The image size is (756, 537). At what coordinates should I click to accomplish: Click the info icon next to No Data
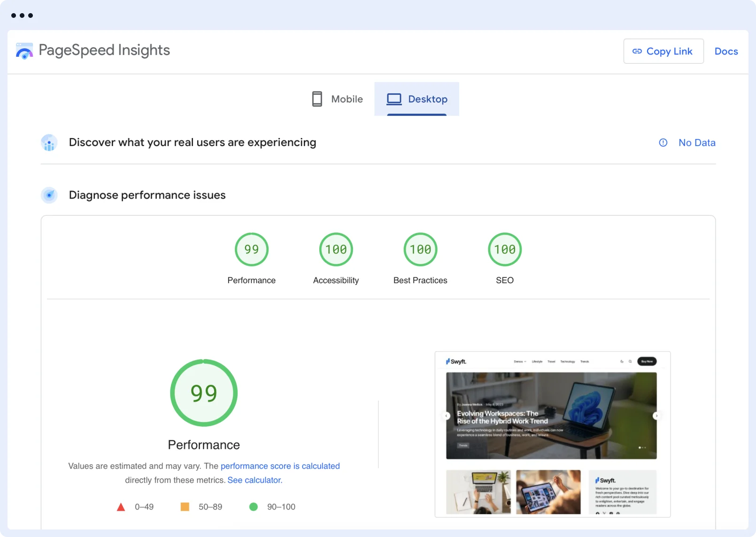pyautogui.click(x=663, y=142)
